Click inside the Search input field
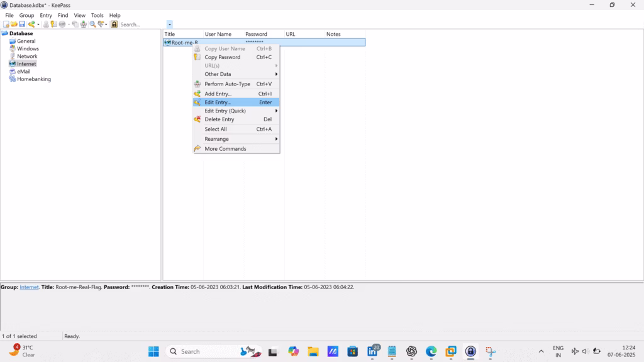Viewport: 644px width, 362px height. (142, 25)
